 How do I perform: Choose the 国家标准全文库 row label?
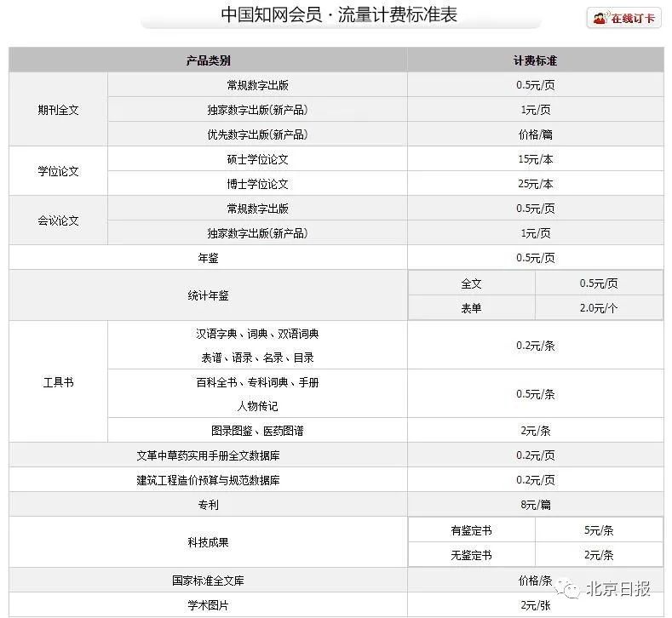click(x=208, y=581)
